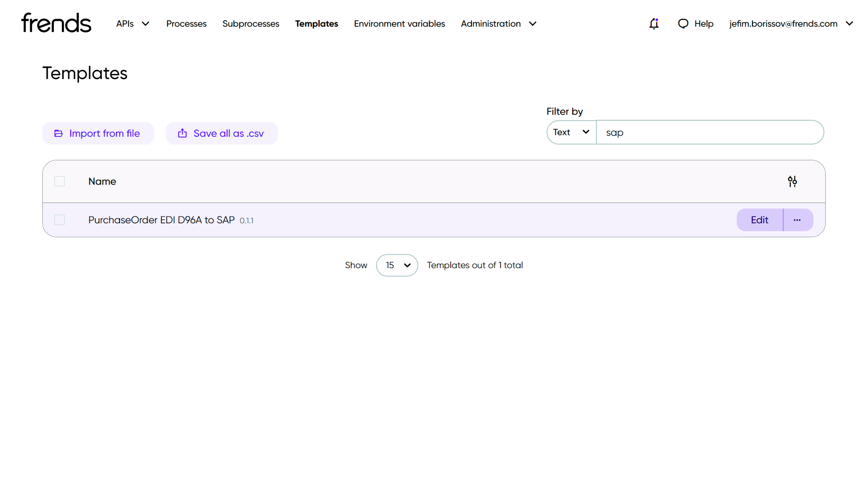Screen dimensions: 868x488
Task: Check the PurchaseOrder EDI D96A to SAP row
Action: click(60, 220)
